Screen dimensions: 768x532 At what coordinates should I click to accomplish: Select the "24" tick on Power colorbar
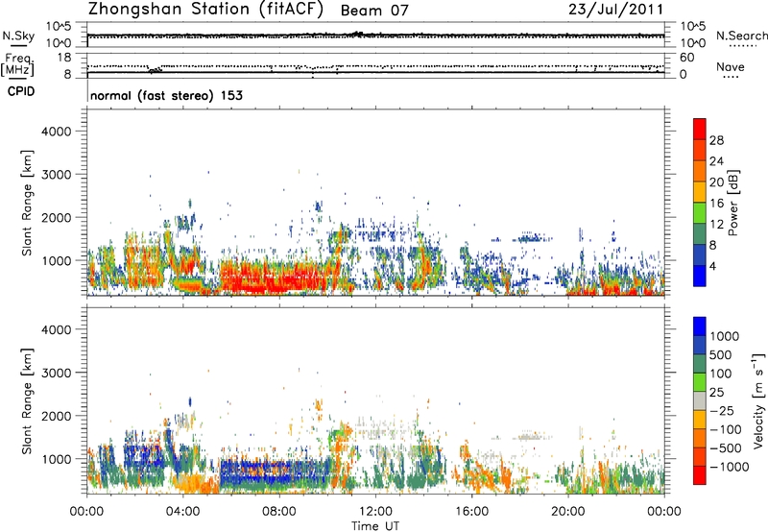coord(716,161)
